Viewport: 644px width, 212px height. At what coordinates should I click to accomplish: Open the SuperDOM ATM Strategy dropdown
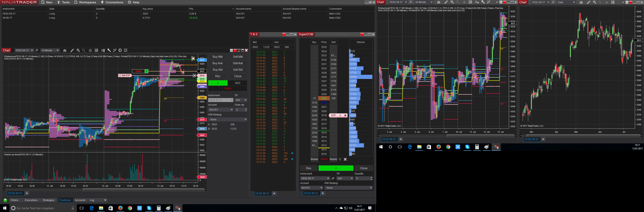[348, 188]
